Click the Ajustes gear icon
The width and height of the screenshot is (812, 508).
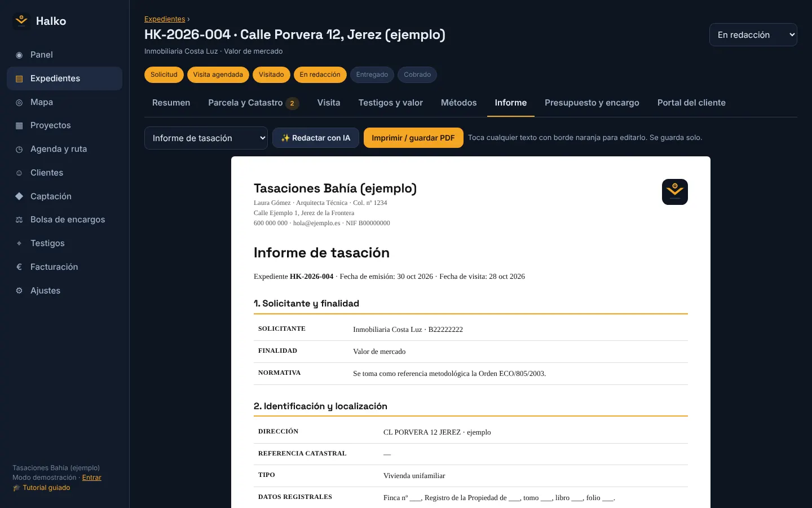click(19, 291)
